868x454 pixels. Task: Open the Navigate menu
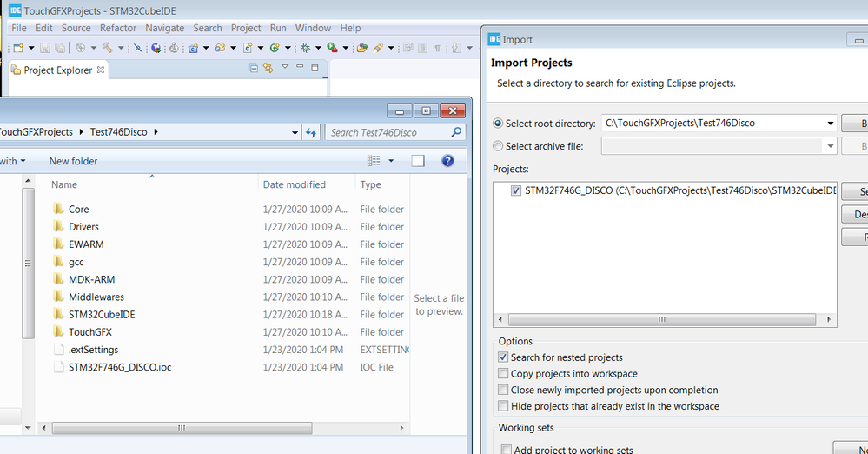click(x=164, y=28)
